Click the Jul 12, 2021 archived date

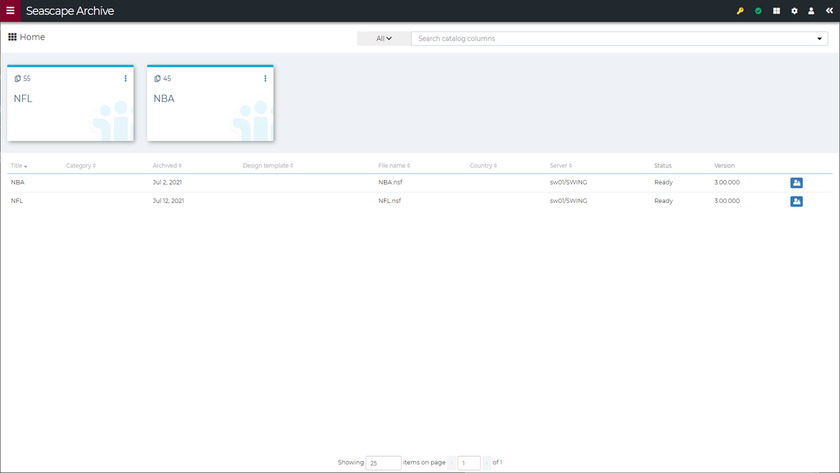click(x=168, y=201)
